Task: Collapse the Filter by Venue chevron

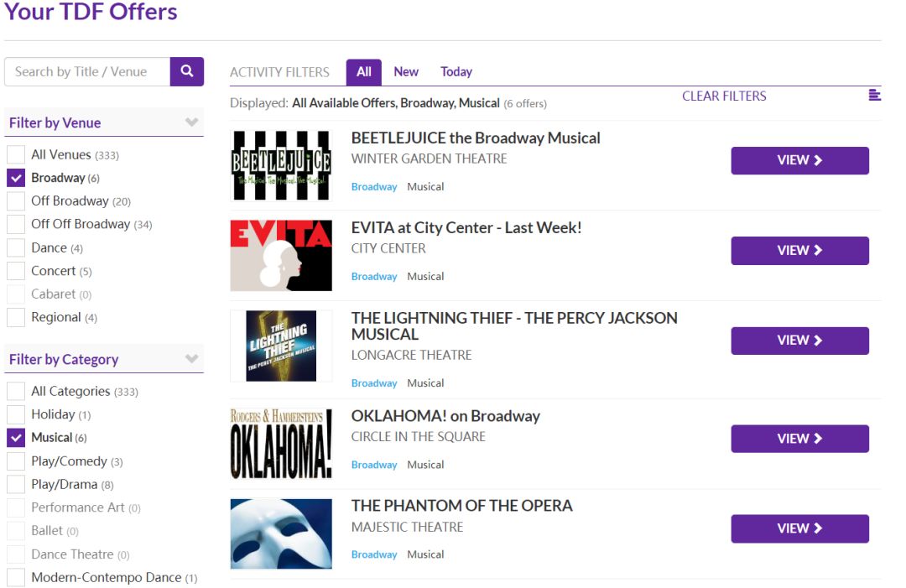Action: (x=192, y=122)
